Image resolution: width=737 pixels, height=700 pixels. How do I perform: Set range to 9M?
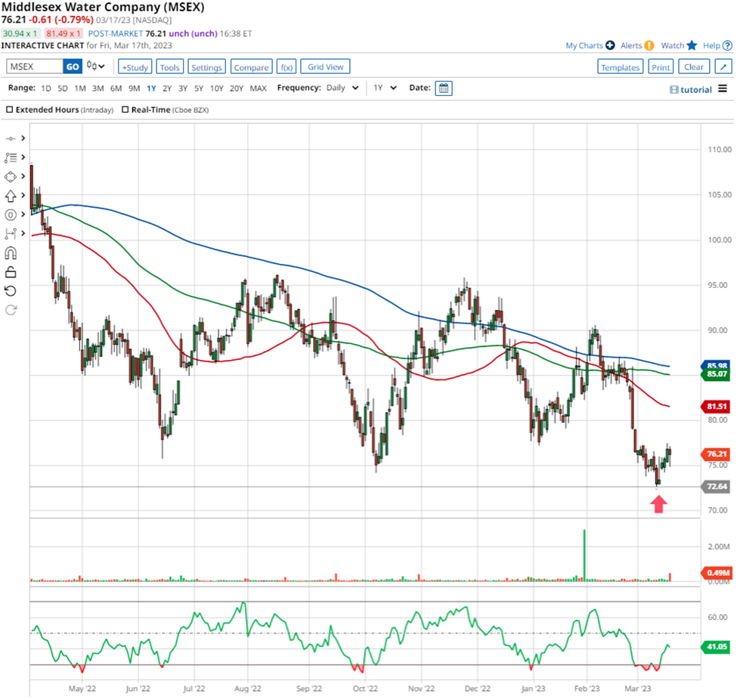(135, 88)
